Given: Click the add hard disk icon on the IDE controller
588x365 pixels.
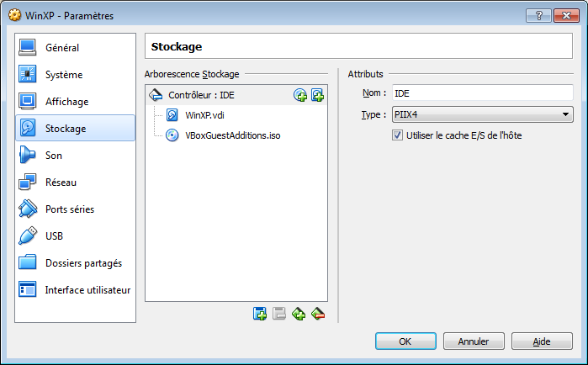Looking at the screenshot, I should point(317,95).
